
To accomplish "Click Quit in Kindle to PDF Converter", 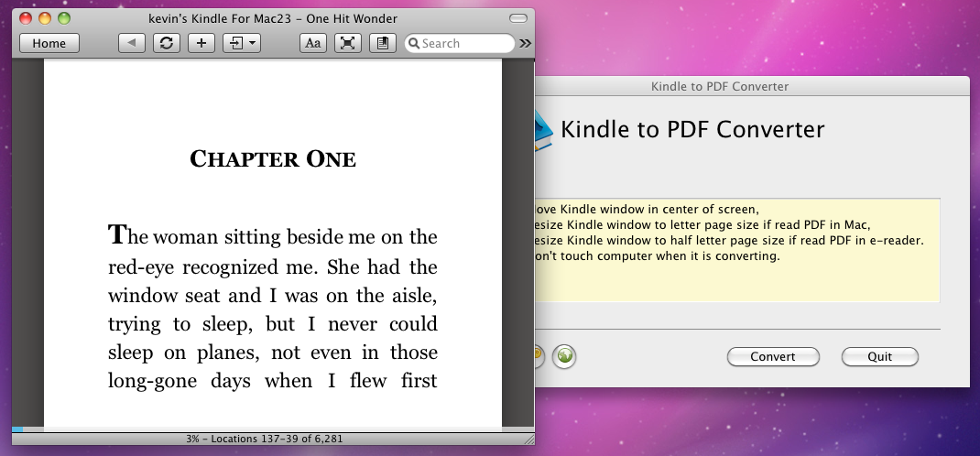I will [880, 357].
